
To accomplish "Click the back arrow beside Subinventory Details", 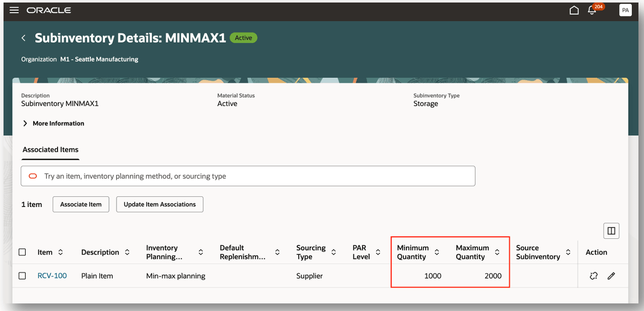I will tap(23, 37).
